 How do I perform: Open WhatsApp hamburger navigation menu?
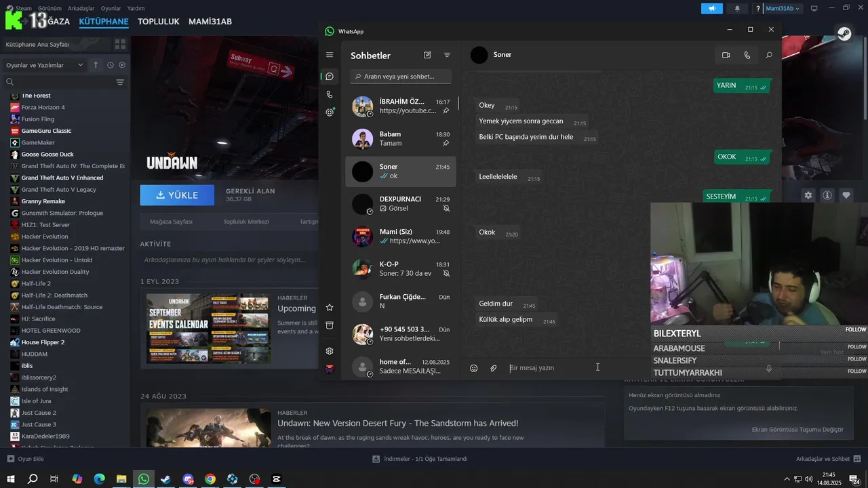tap(330, 55)
